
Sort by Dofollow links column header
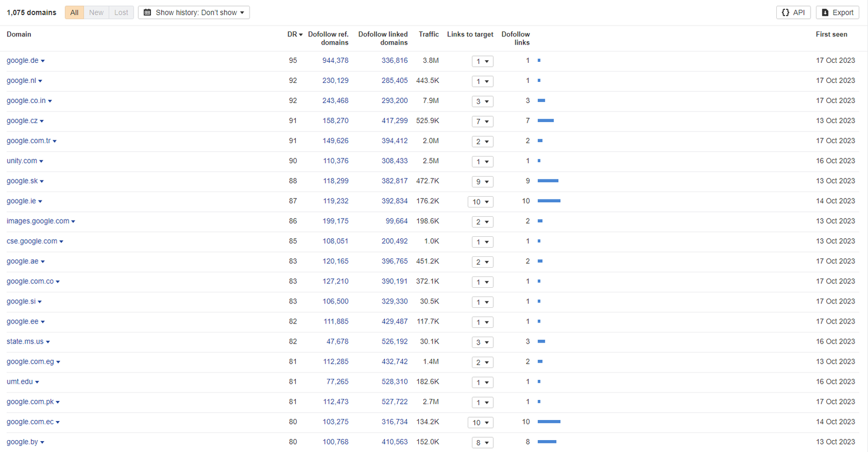tap(515, 38)
